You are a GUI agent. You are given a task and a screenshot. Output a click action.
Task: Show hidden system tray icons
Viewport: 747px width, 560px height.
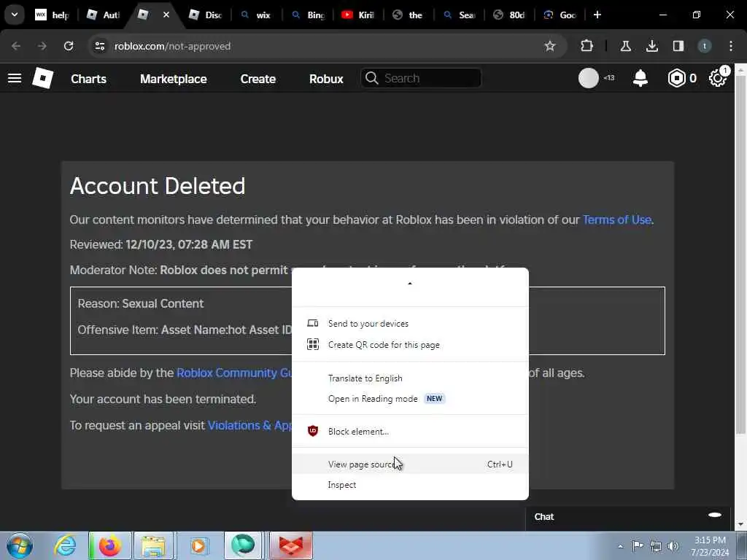(x=620, y=546)
